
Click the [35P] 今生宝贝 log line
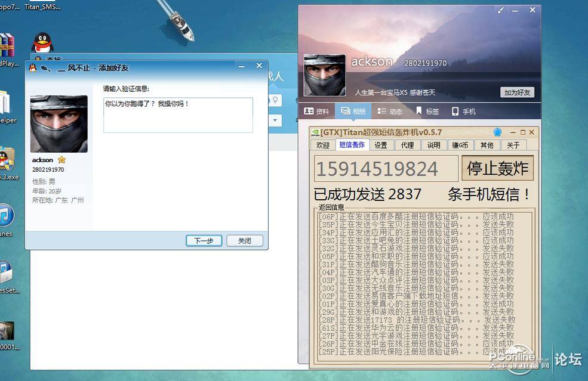click(x=416, y=224)
